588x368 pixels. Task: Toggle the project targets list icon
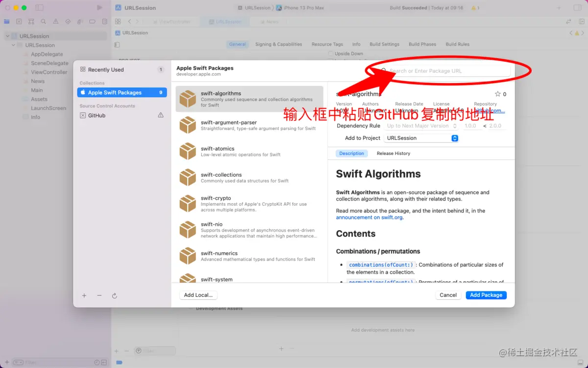click(117, 45)
